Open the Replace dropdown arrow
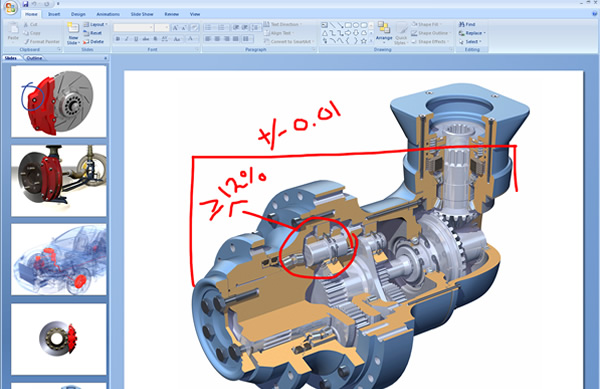600x389 pixels. [x=484, y=33]
